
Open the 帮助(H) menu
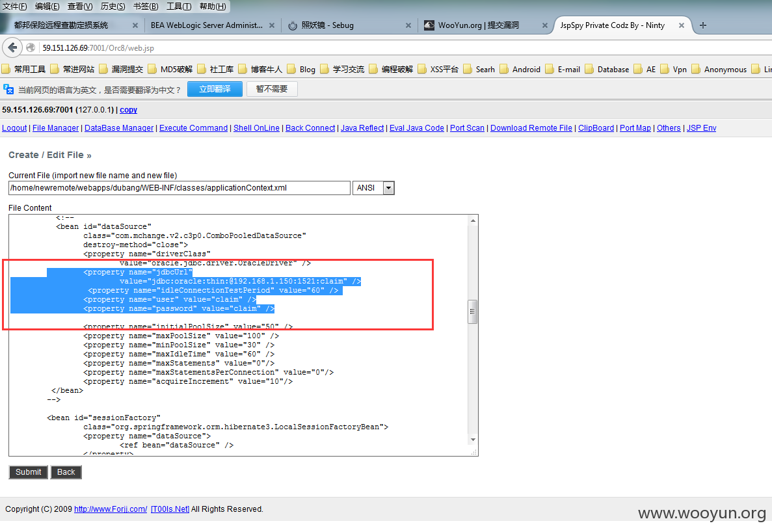click(213, 7)
